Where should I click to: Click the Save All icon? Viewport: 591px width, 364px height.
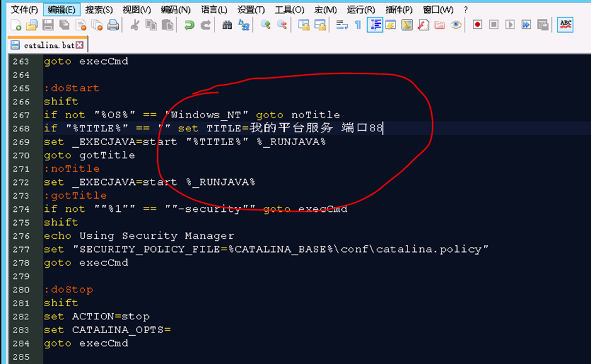tap(65, 25)
